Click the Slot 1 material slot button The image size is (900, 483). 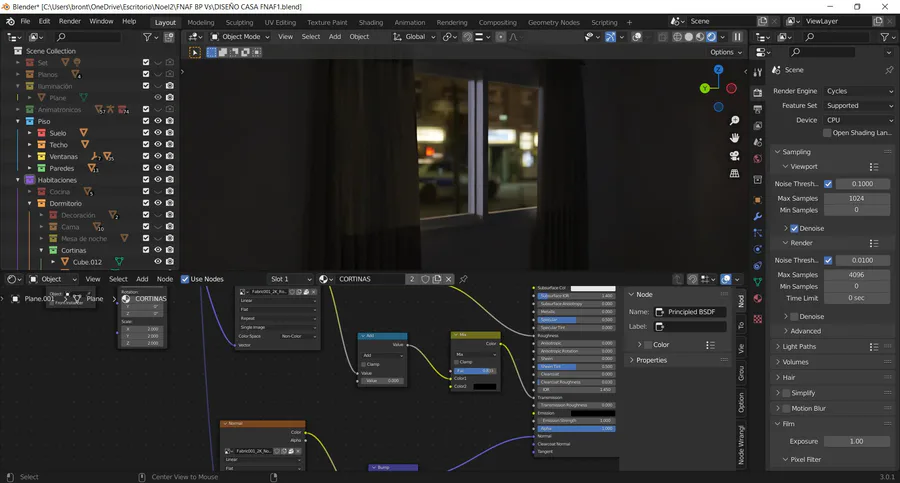pos(290,279)
